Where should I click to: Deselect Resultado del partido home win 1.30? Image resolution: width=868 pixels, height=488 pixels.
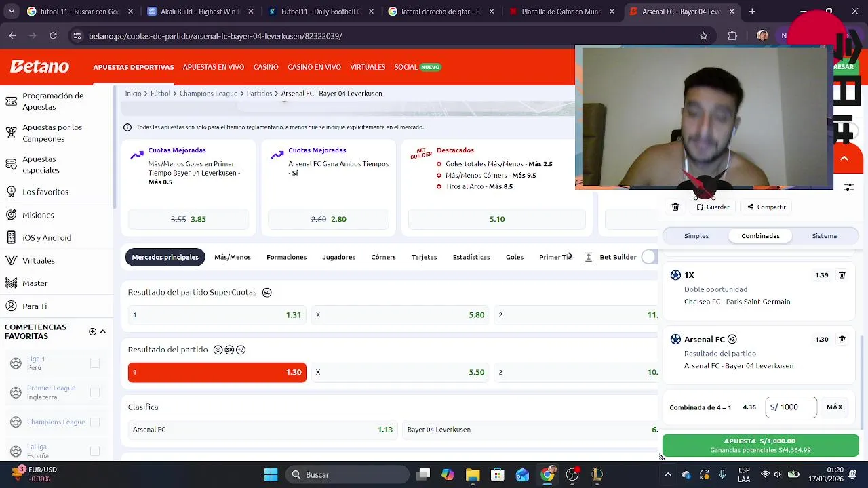click(217, 372)
